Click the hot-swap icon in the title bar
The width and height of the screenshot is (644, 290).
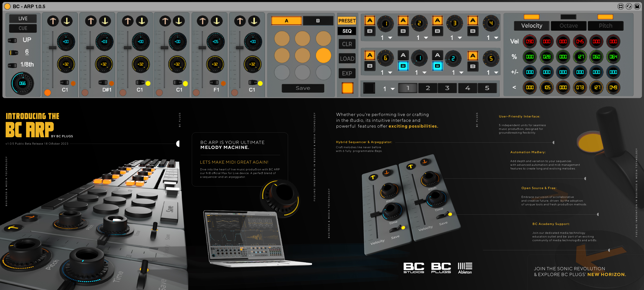[x=629, y=7]
